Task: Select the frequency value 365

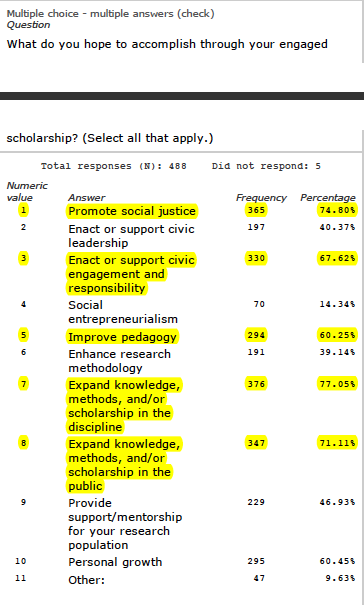Action: (256, 210)
